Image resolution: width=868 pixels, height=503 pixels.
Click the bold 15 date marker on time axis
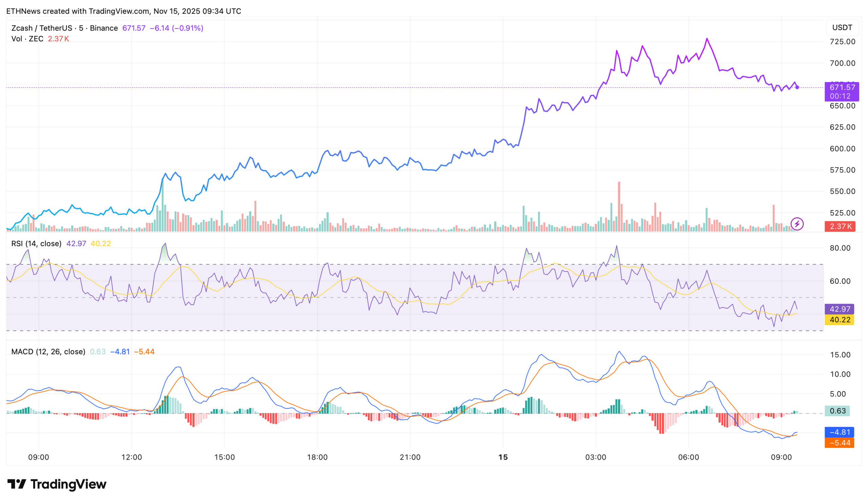click(503, 458)
